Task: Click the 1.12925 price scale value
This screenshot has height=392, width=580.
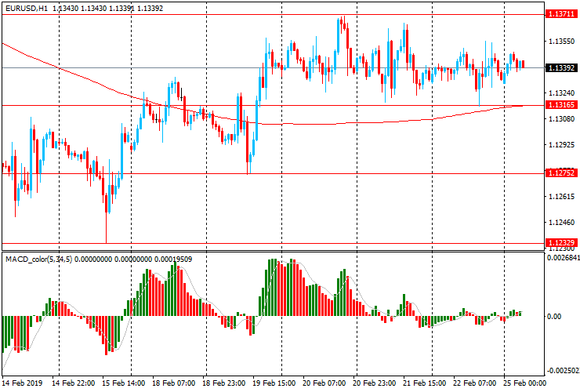Action: pos(561,145)
